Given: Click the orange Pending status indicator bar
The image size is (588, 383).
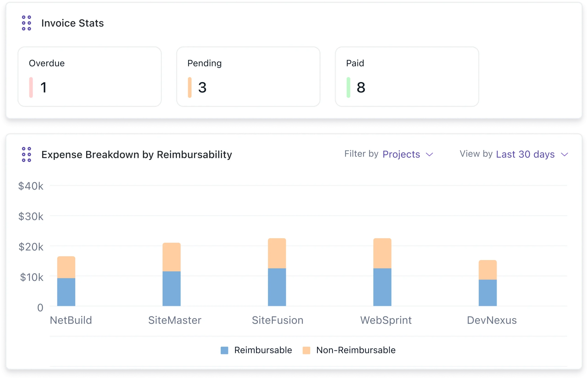Looking at the screenshot, I should point(189,88).
